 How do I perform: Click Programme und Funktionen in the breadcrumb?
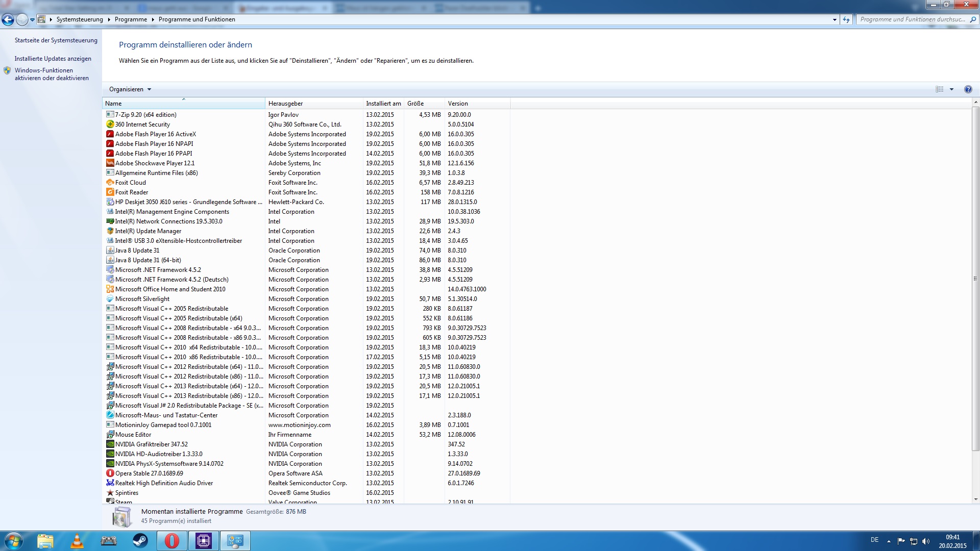pos(197,19)
